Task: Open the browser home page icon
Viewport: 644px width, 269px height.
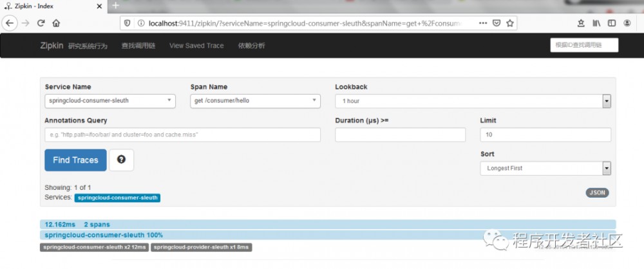Action: (x=56, y=23)
